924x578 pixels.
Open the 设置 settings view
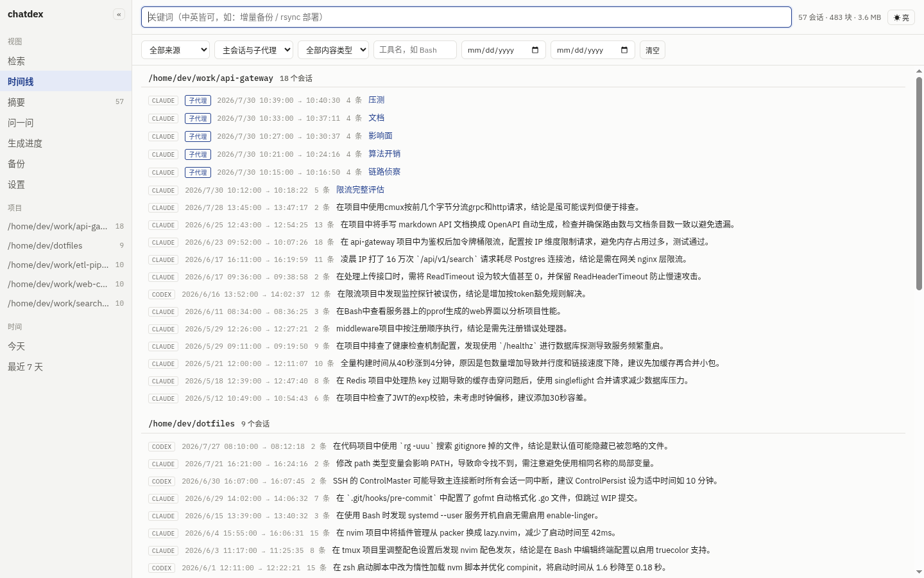point(65,184)
